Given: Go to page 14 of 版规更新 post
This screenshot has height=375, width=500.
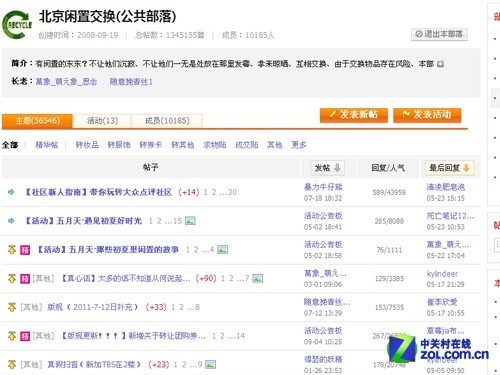Looking at the screenshot, I should coord(240,336).
